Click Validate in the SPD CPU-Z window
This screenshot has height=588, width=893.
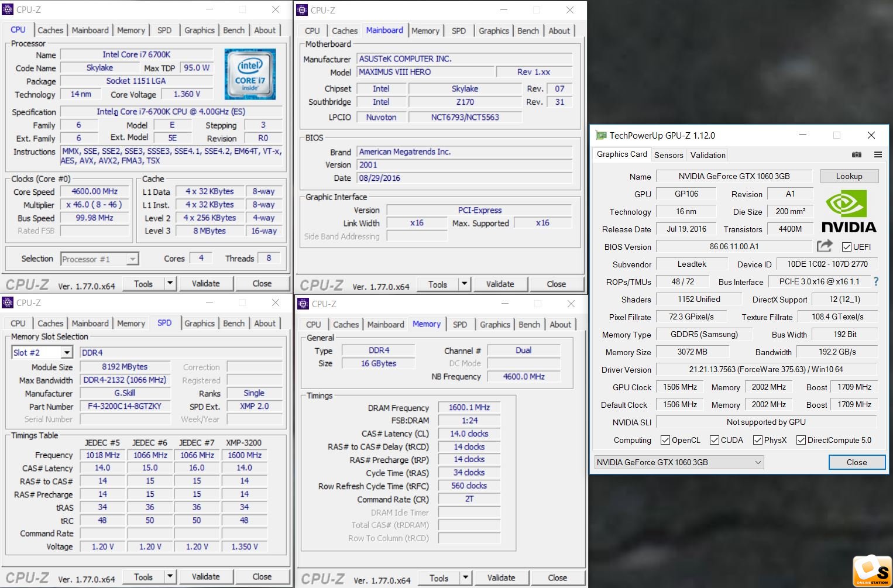click(206, 577)
